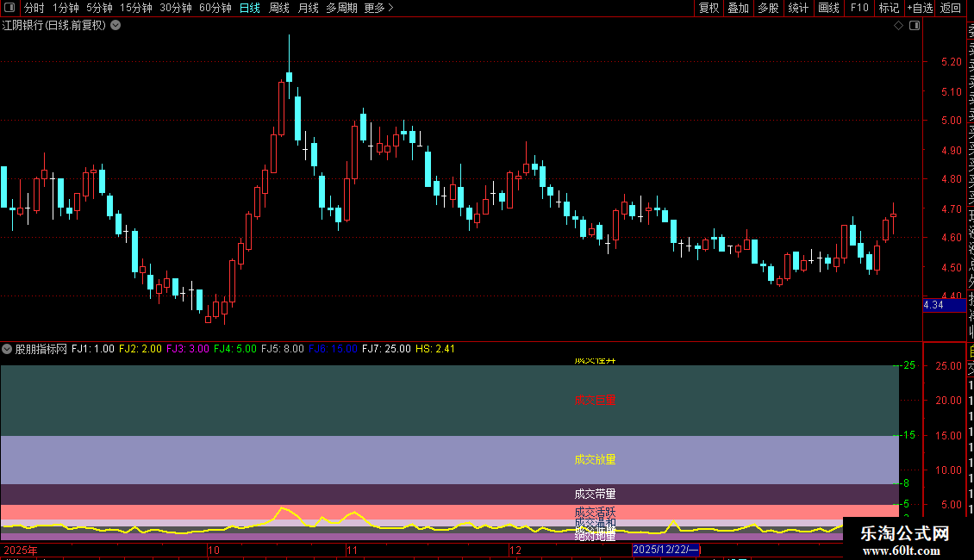Click the panel layout icon at top-left
Image resolution: width=974 pixels, height=560 pixels.
pos(9,8)
